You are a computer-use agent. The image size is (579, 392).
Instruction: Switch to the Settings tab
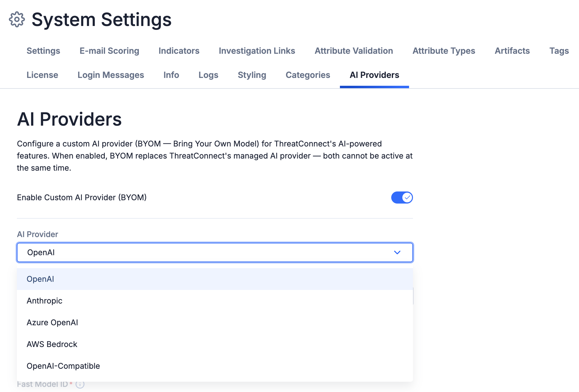point(43,51)
